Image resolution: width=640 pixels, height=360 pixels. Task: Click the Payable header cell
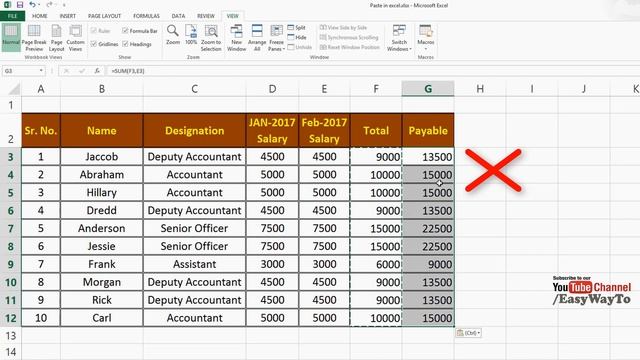point(428,130)
